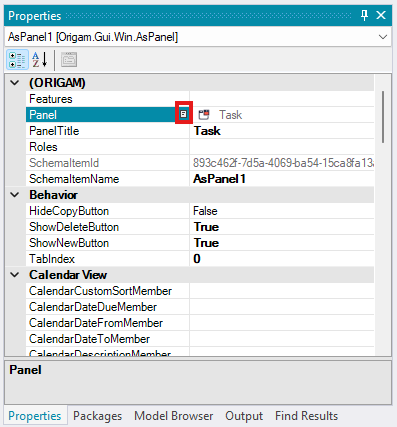The image size is (397, 427).
Task: Close the Properties panel
Action: (x=381, y=15)
